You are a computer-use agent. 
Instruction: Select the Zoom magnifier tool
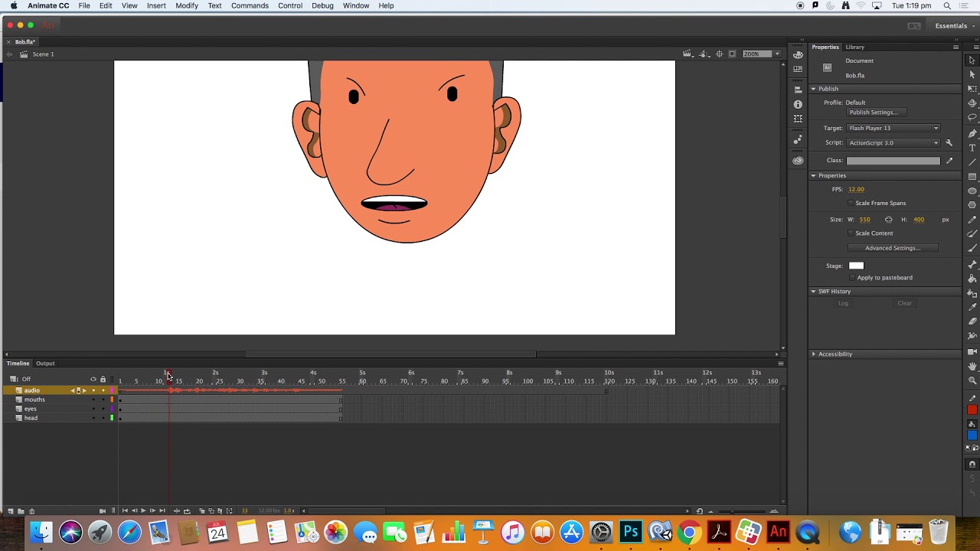pos(972,380)
